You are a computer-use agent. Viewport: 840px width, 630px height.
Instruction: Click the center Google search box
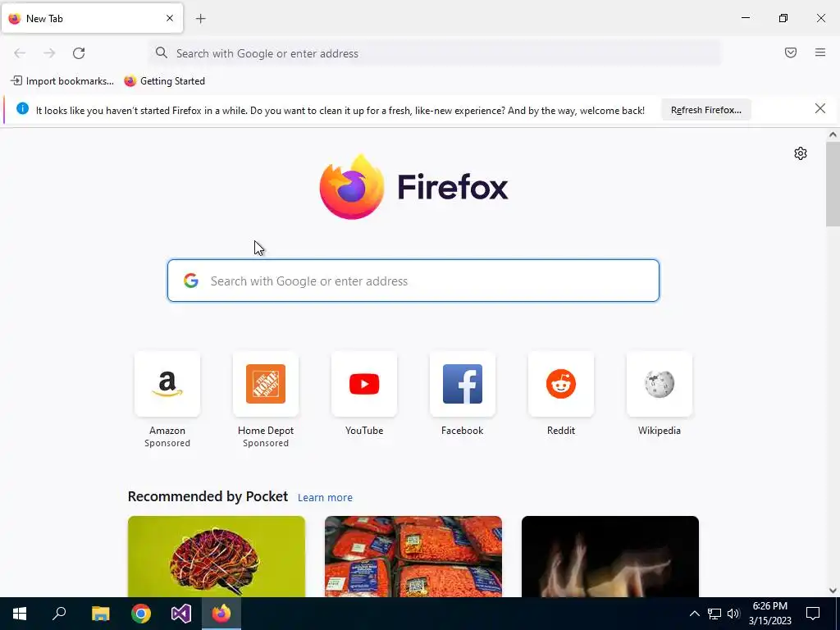(x=413, y=281)
